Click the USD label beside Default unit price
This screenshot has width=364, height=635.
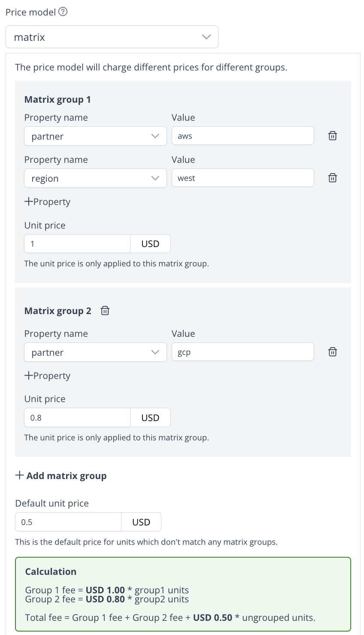click(x=141, y=522)
